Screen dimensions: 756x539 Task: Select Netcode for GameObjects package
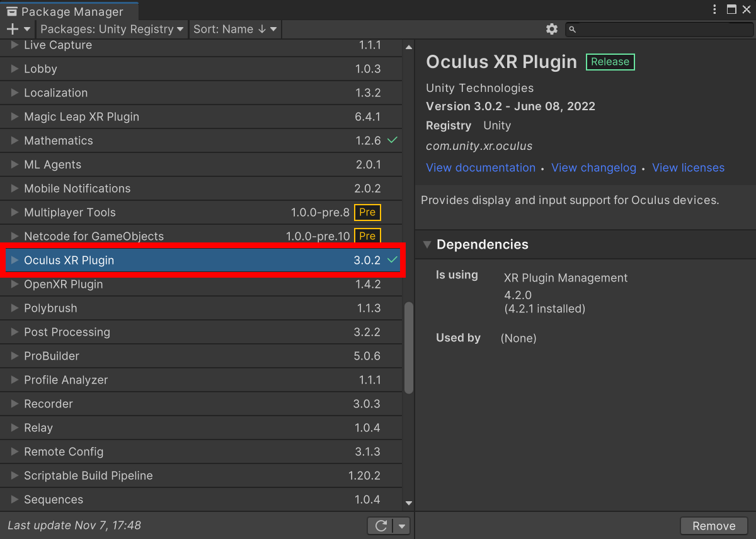coord(201,236)
